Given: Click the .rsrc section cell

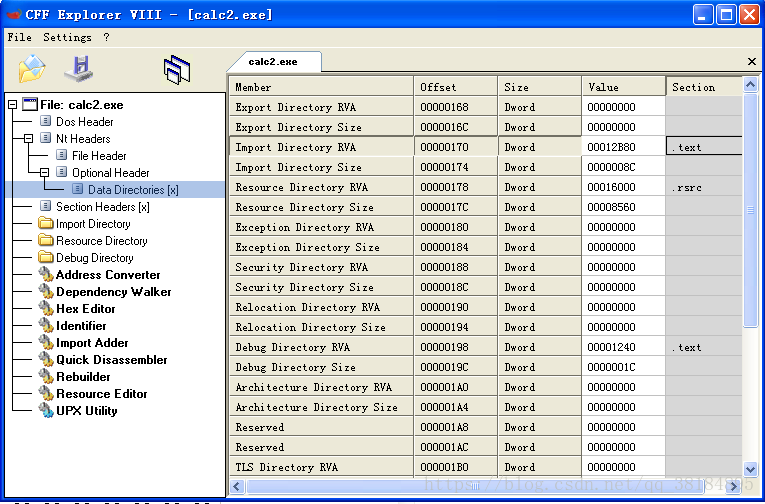Looking at the screenshot, I should point(705,187).
